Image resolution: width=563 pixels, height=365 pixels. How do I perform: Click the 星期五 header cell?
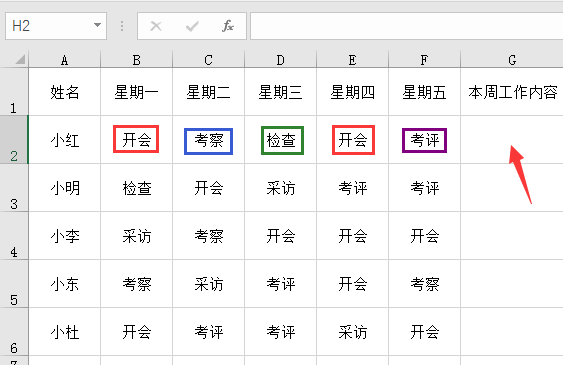coord(424,92)
